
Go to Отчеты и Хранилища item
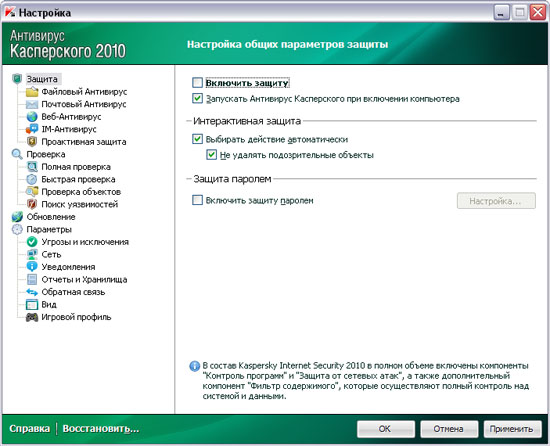(x=84, y=280)
